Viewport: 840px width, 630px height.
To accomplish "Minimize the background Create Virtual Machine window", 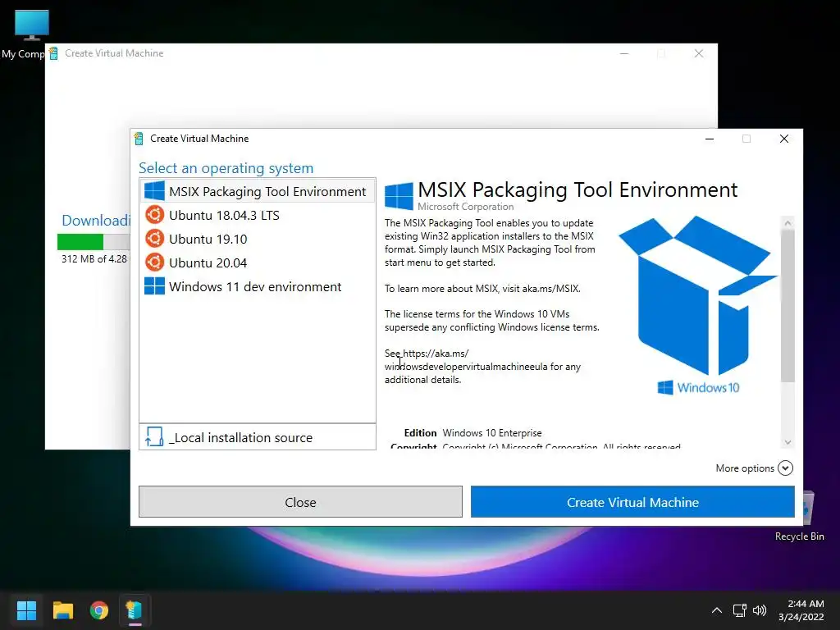I will pos(624,53).
